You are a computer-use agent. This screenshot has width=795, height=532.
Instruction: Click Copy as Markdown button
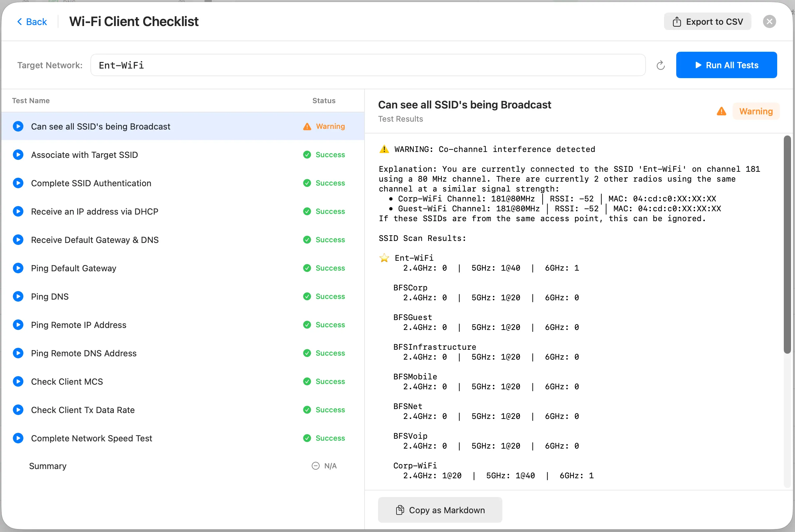[x=440, y=510]
